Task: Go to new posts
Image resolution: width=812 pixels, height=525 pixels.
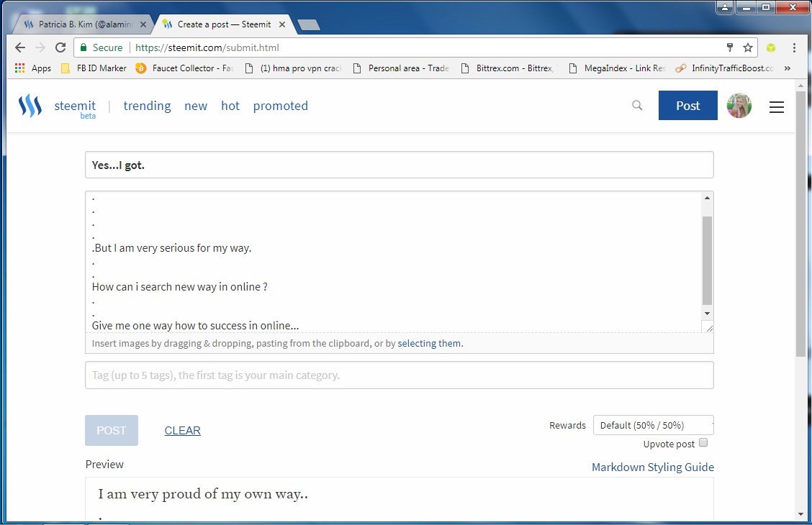Action: tap(196, 106)
